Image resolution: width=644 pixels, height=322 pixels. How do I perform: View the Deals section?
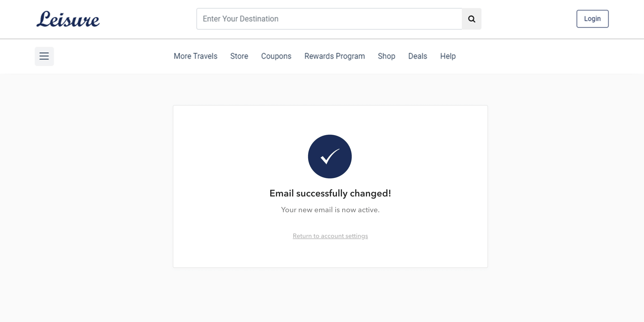(418, 56)
